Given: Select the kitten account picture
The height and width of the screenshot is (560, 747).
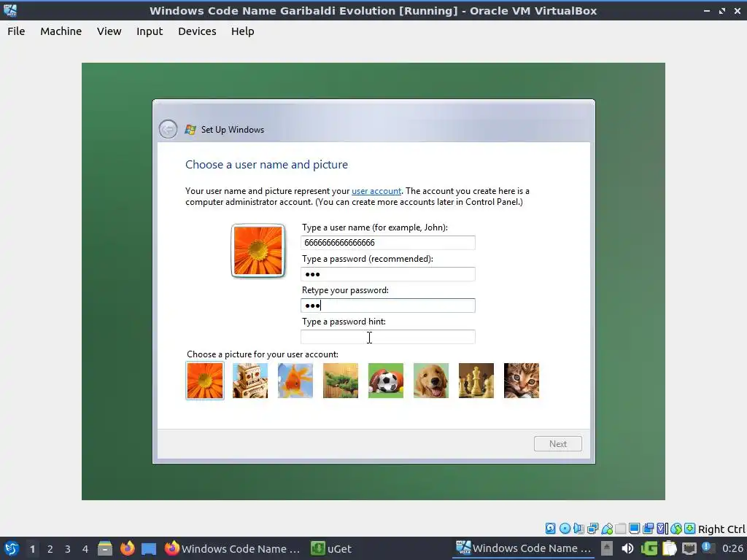Looking at the screenshot, I should (x=522, y=381).
